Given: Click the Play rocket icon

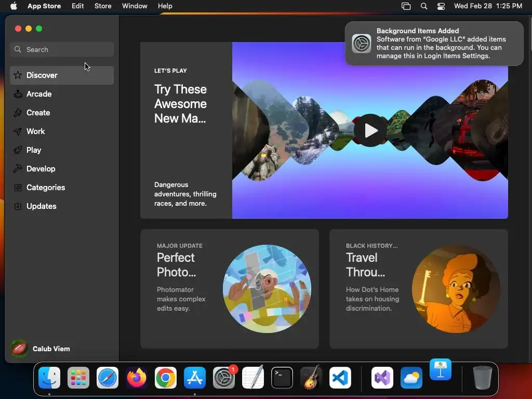Looking at the screenshot, I should tap(18, 150).
